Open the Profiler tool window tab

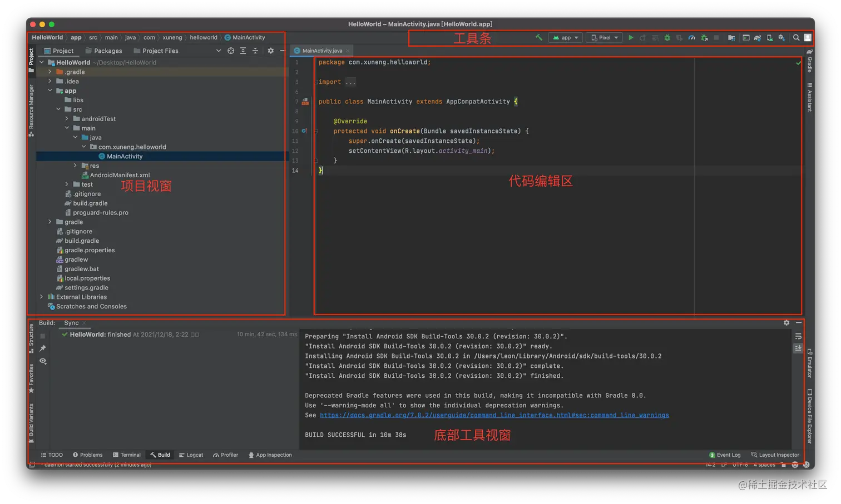point(225,455)
